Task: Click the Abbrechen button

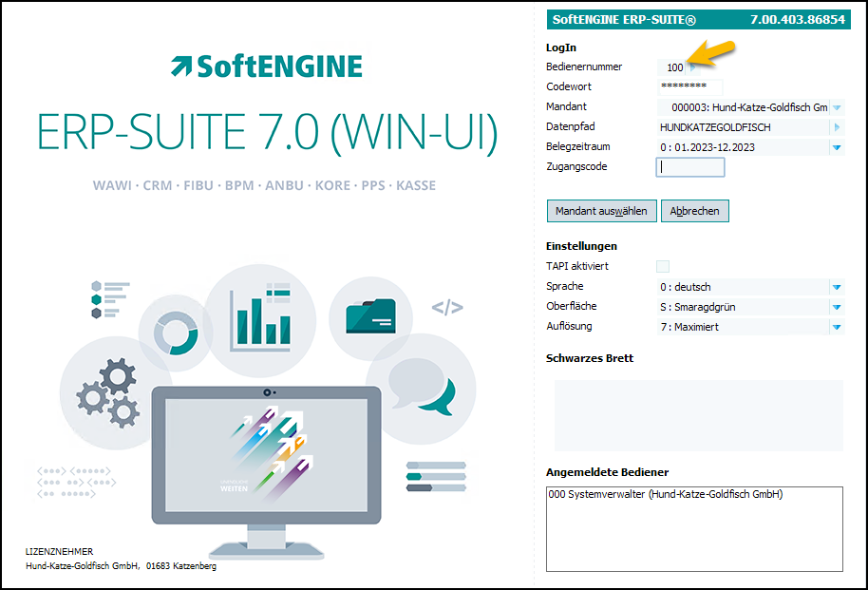Action: [x=694, y=211]
